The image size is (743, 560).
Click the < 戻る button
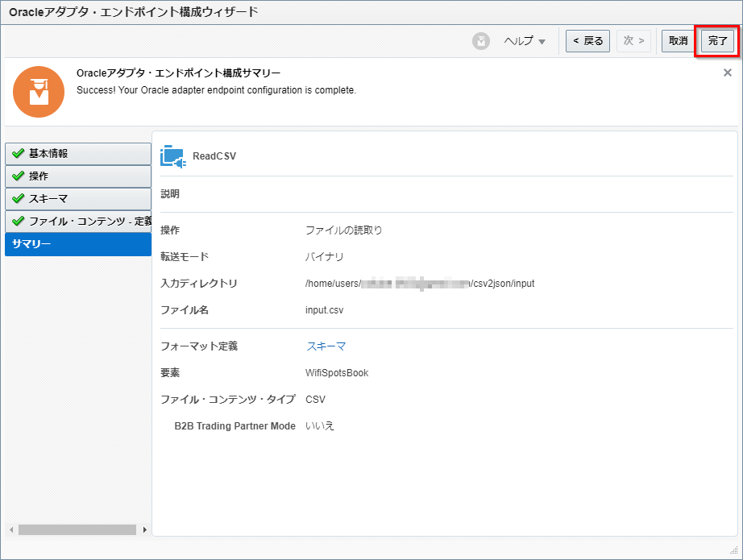[587, 41]
